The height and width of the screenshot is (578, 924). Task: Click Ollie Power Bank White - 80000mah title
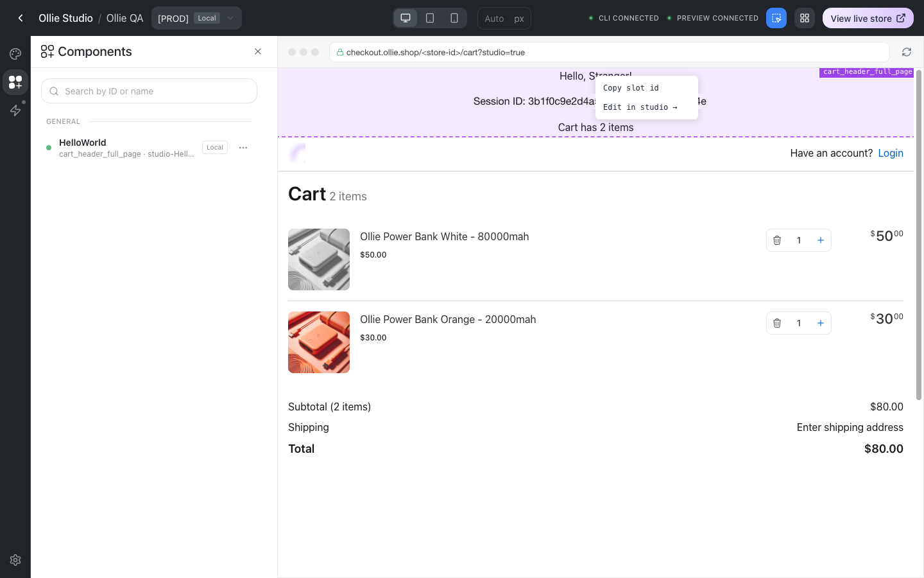click(445, 236)
